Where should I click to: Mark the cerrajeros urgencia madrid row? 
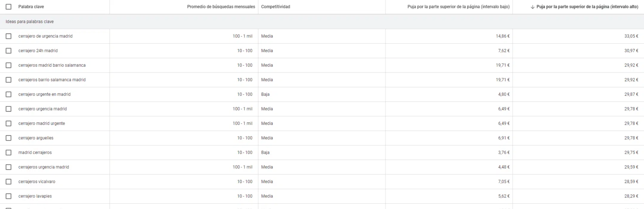click(9, 167)
